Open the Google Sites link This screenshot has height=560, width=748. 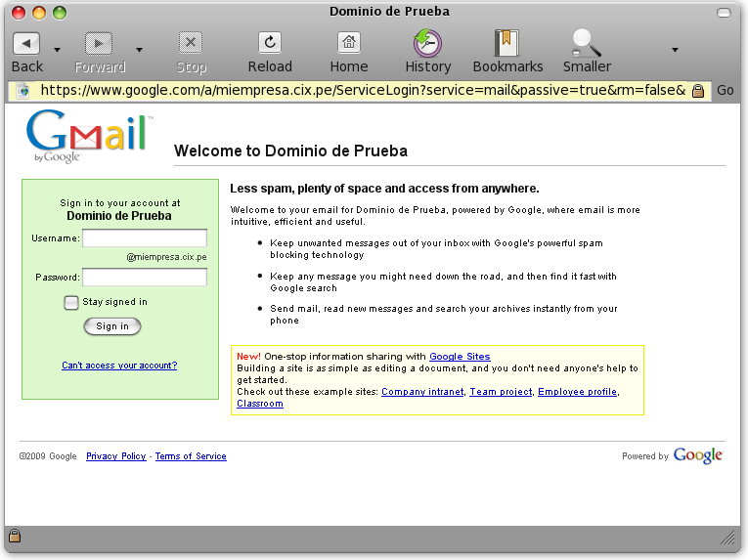click(460, 357)
